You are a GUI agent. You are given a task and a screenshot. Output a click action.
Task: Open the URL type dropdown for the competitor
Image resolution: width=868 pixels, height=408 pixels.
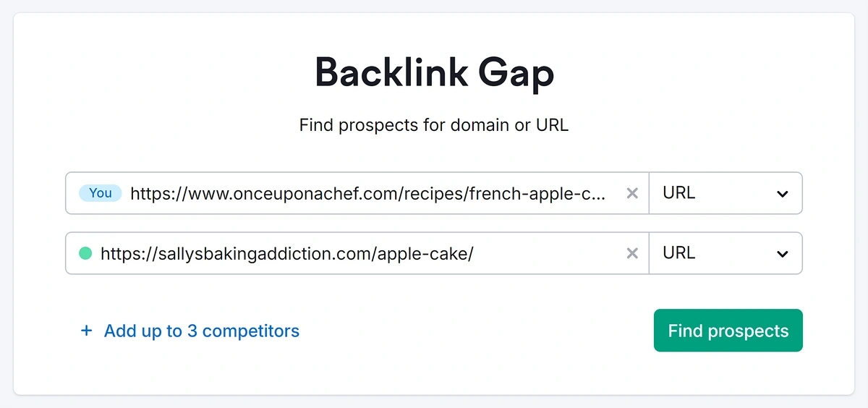(x=726, y=253)
